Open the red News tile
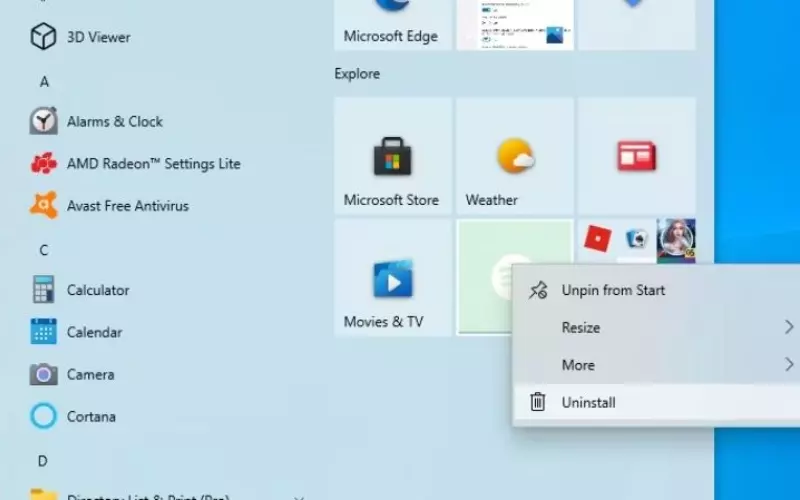This screenshot has width=800, height=500. [637, 156]
